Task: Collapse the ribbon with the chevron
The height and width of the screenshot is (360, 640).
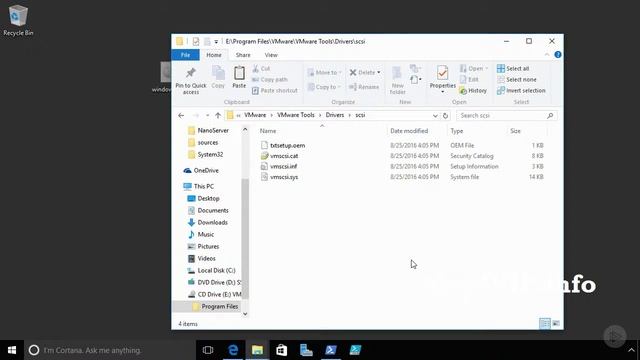Action: [x=547, y=55]
